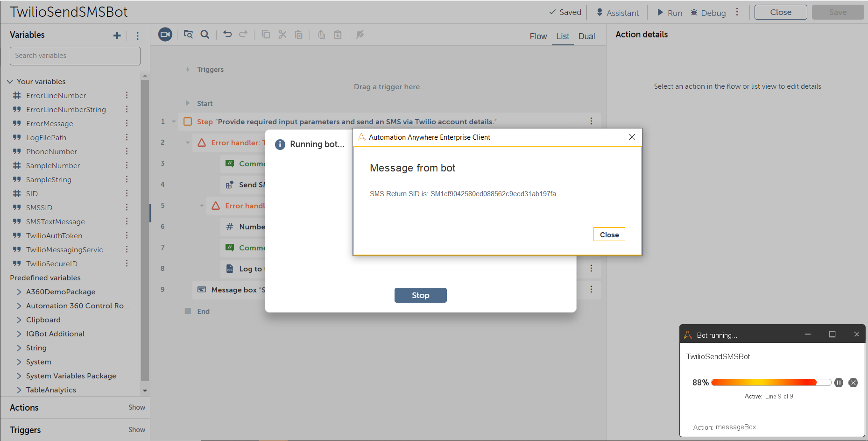Toggle the Step line 1 checkbox
This screenshot has height=441, width=868.
click(x=188, y=121)
